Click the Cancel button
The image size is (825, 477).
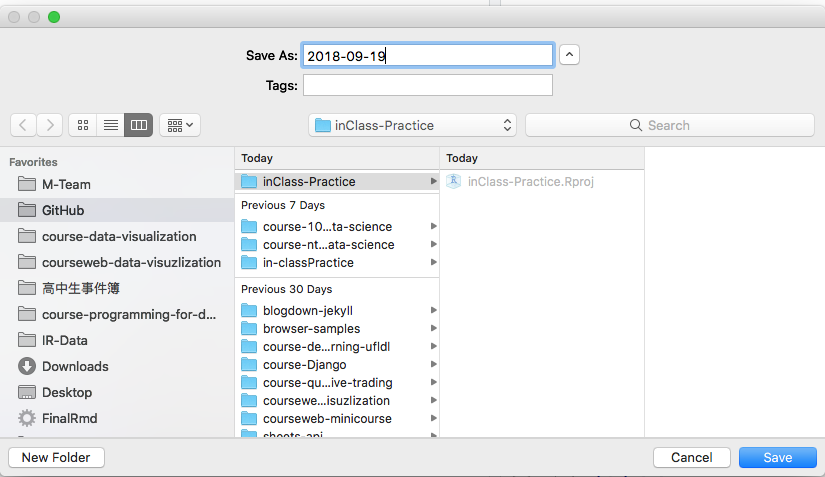691,457
